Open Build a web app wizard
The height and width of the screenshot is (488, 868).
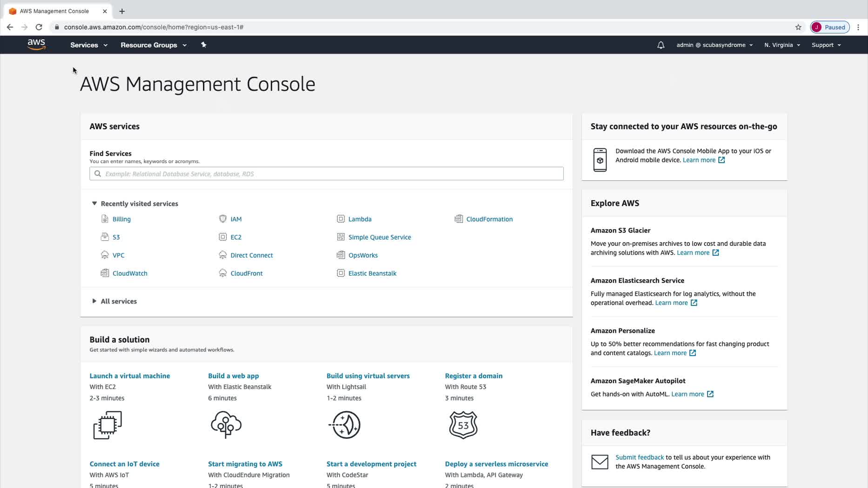click(234, 376)
